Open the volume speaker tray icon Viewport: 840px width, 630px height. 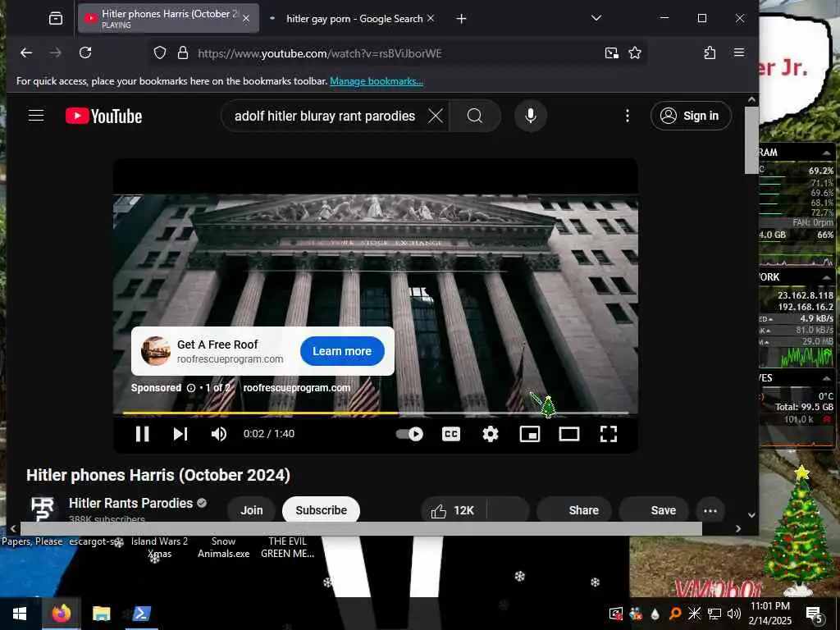click(734, 614)
